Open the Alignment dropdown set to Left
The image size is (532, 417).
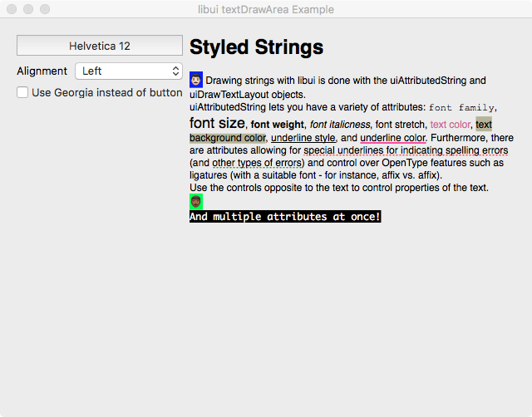click(128, 71)
